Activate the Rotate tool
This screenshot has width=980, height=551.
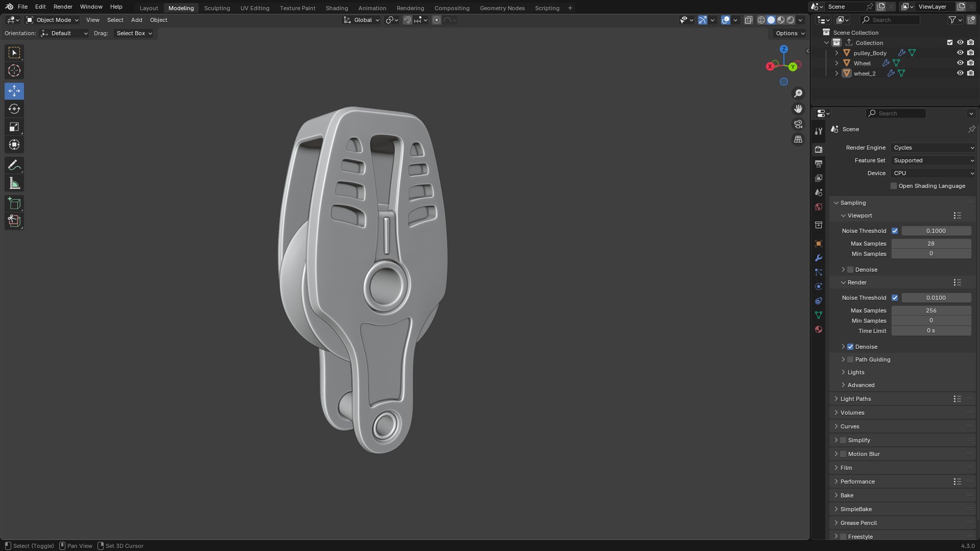pyautogui.click(x=14, y=109)
